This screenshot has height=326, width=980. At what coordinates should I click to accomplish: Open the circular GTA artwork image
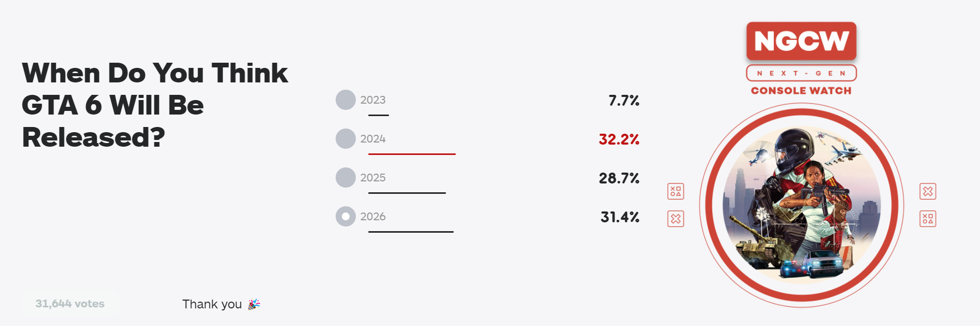tap(801, 205)
